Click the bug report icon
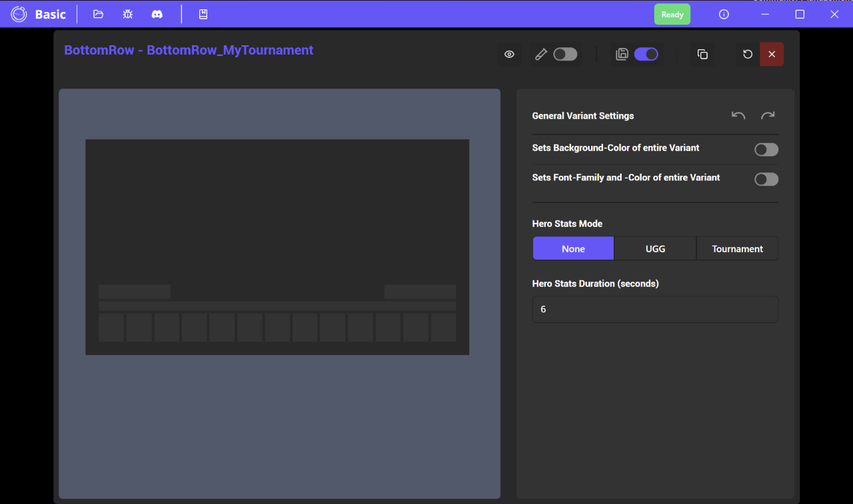 pyautogui.click(x=127, y=14)
